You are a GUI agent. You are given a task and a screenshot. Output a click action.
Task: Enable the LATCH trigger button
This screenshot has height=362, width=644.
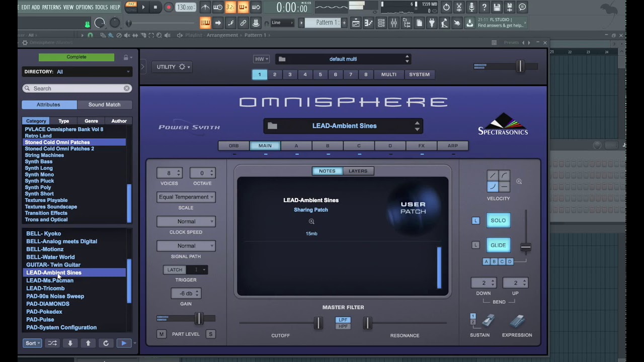pyautogui.click(x=175, y=270)
